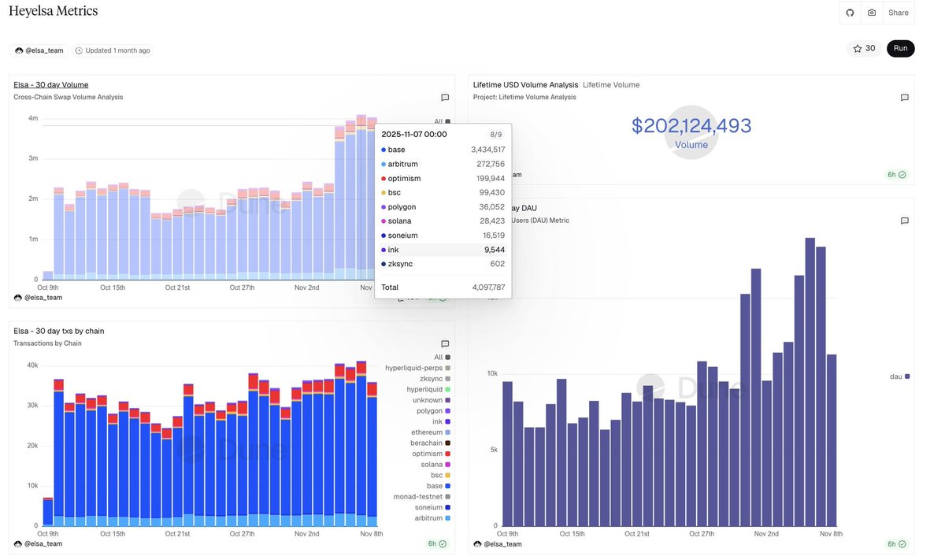This screenshot has width=945, height=560.
Task: Open comments on Lifetime USD Volume Analysis panel
Action: point(904,98)
